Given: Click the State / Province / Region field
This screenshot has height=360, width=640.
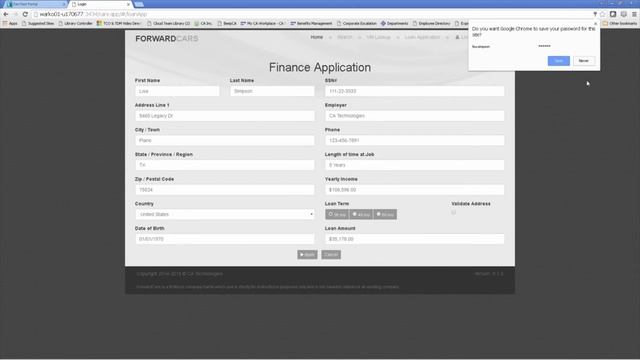Looking at the screenshot, I should pyautogui.click(x=224, y=165).
